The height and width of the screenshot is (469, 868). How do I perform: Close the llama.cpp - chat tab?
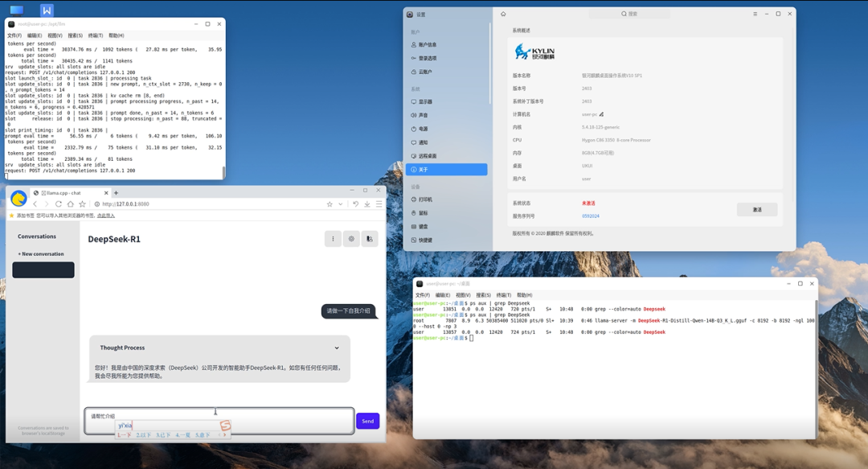106,193
